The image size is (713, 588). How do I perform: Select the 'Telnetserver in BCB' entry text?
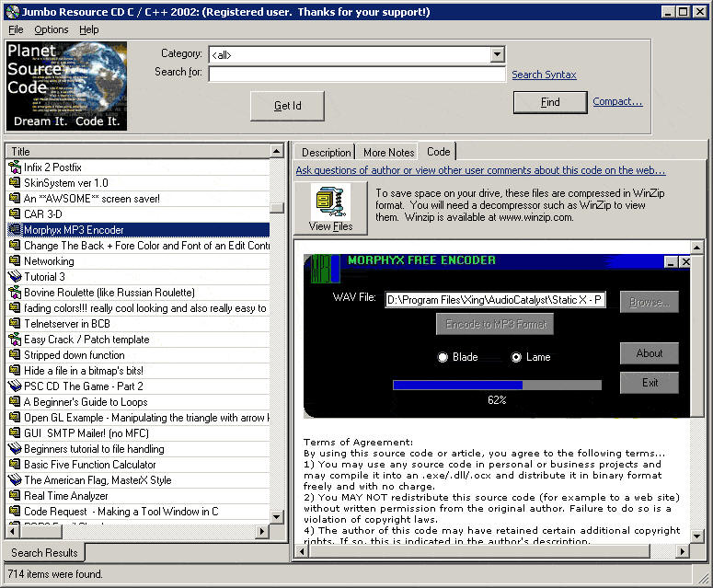pos(67,323)
